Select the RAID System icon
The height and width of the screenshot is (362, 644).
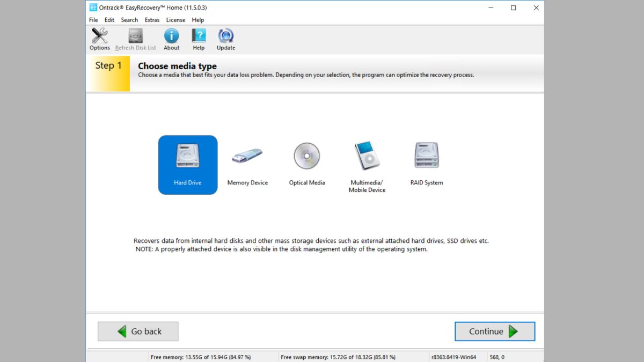pyautogui.click(x=427, y=156)
